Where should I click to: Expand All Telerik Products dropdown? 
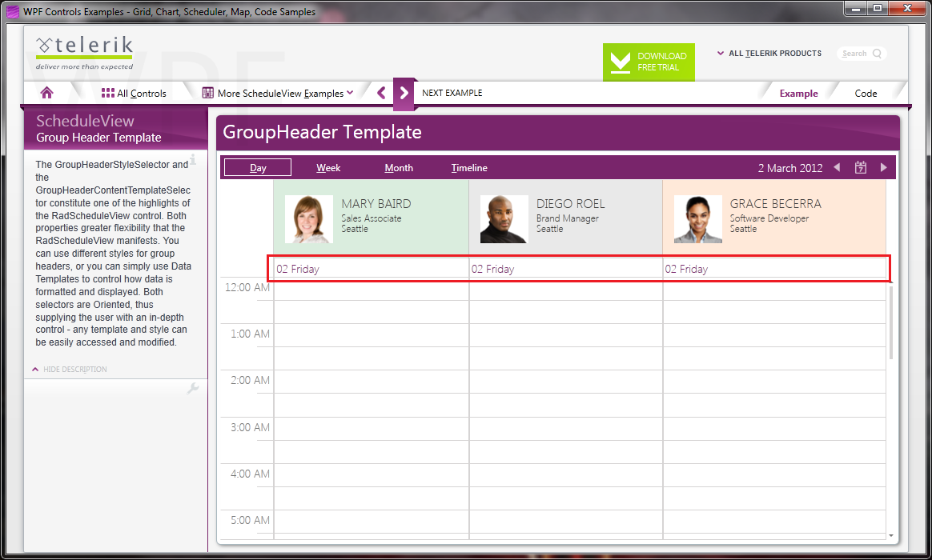[769, 54]
